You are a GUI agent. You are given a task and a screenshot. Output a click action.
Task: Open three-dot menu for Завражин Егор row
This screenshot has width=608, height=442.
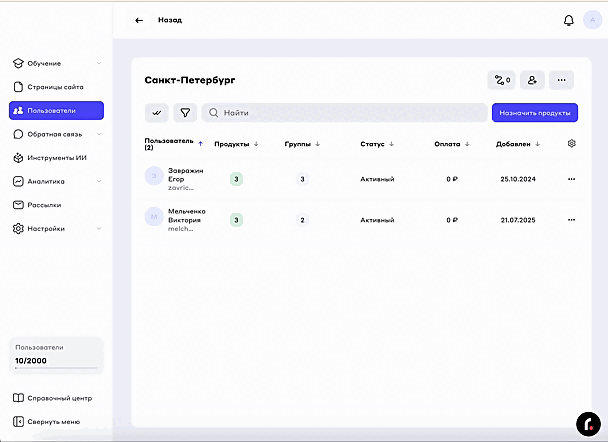(x=571, y=179)
